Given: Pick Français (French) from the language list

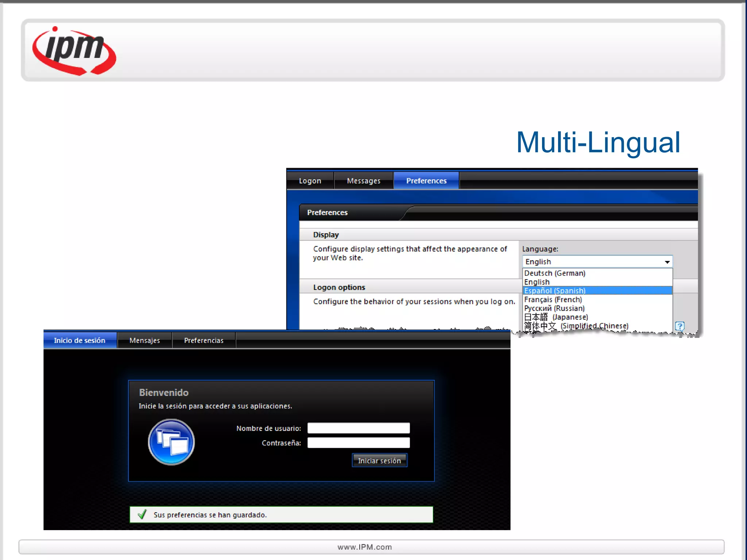Looking at the screenshot, I should pos(597,299).
